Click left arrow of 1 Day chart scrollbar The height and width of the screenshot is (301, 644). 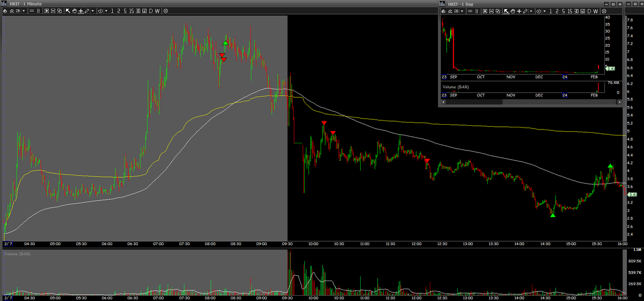[x=443, y=101]
